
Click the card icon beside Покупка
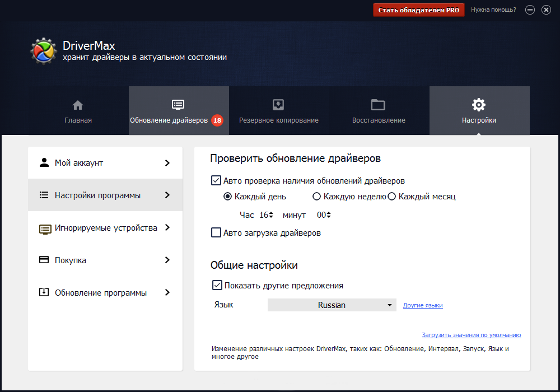pyautogui.click(x=44, y=259)
